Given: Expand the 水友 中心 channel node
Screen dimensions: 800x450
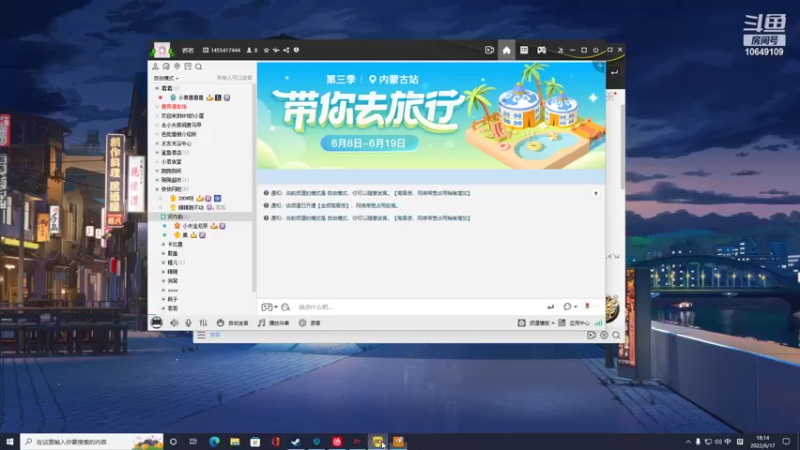Looking at the screenshot, I should point(157,143).
